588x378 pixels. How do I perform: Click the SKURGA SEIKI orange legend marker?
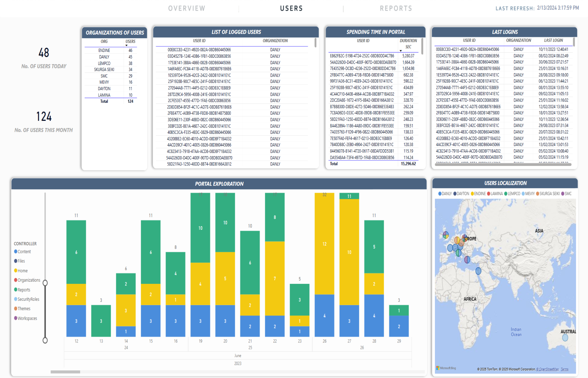pos(537,194)
